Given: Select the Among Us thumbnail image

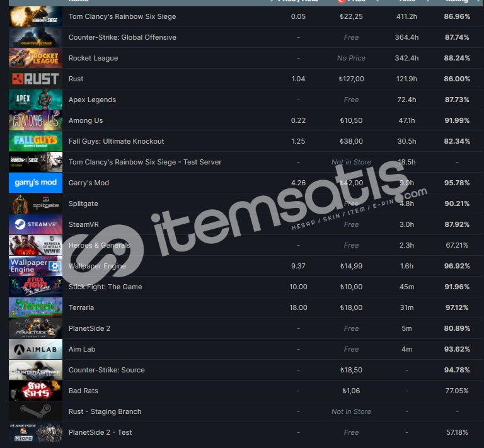Looking at the screenshot, I should point(35,120).
